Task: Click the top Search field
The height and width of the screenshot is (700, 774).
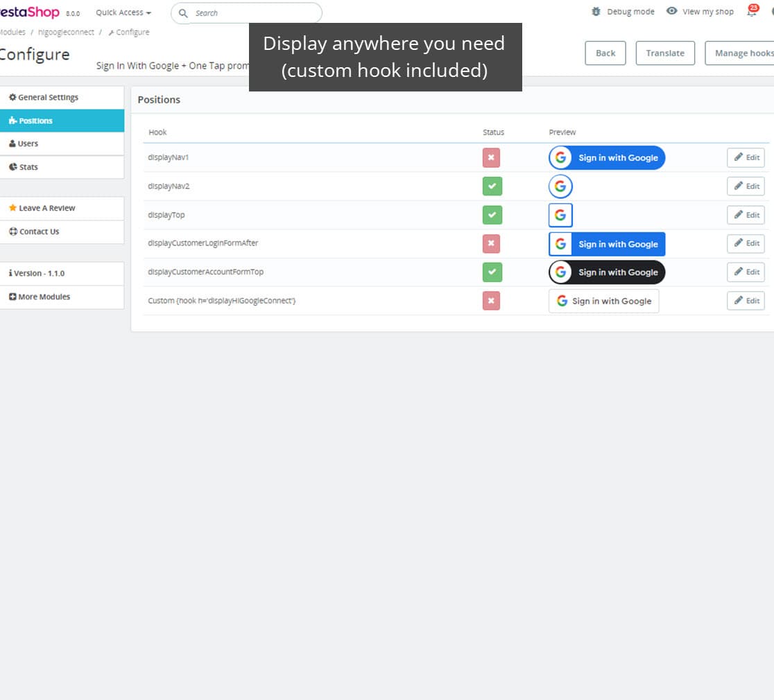Action: click(x=246, y=13)
